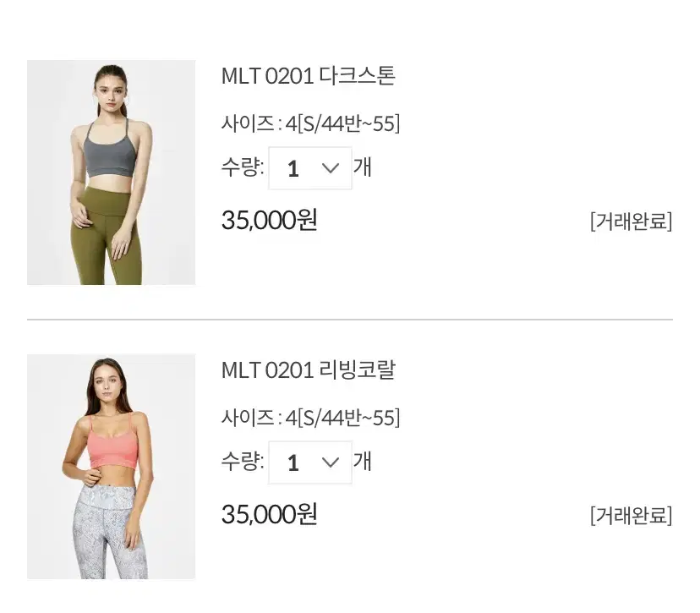
Task: Click the MLT 0201 리빙코랄 product title
Action: point(309,370)
